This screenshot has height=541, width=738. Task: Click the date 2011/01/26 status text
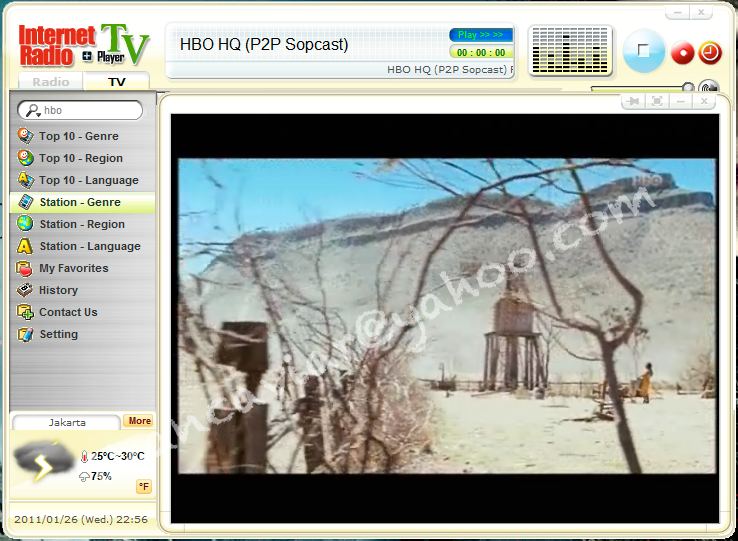tap(80, 519)
